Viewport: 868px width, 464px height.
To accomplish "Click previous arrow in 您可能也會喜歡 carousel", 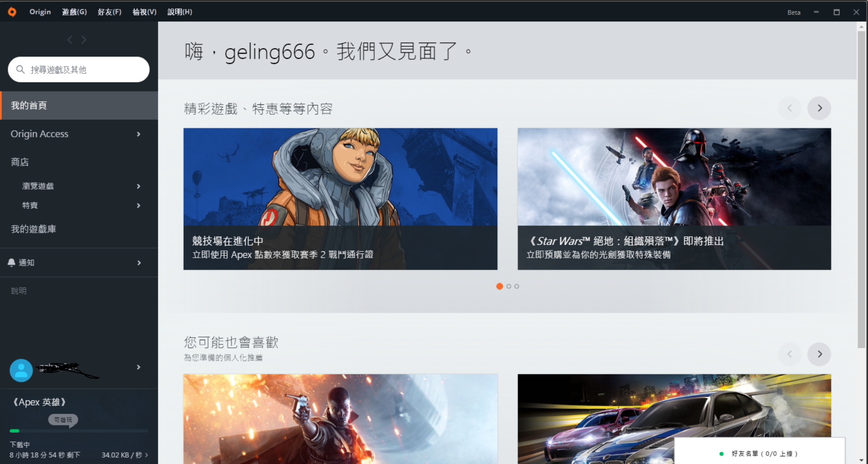I will (x=790, y=354).
